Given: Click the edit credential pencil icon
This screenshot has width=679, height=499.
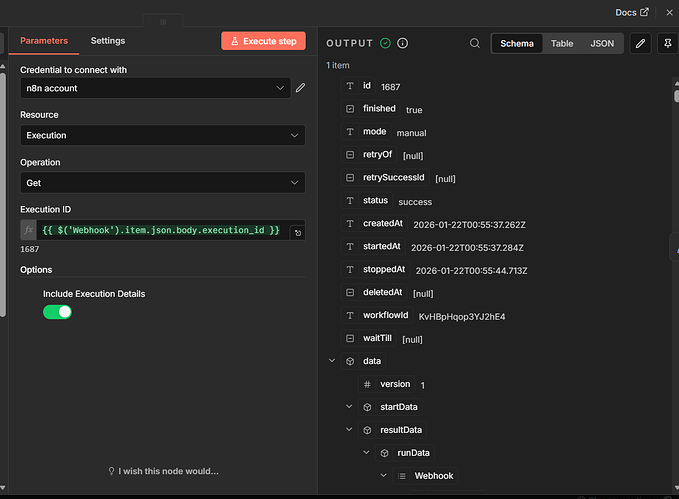Looking at the screenshot, I should (300, 88).
